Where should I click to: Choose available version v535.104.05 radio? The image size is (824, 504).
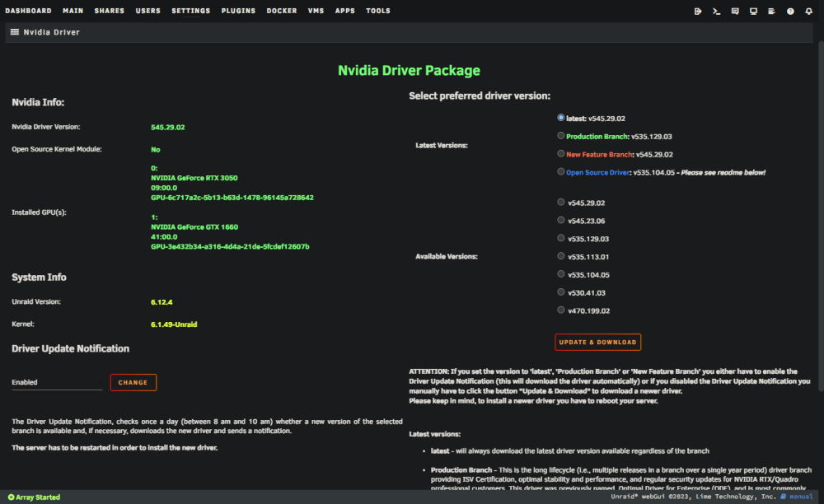coord(560,273)
